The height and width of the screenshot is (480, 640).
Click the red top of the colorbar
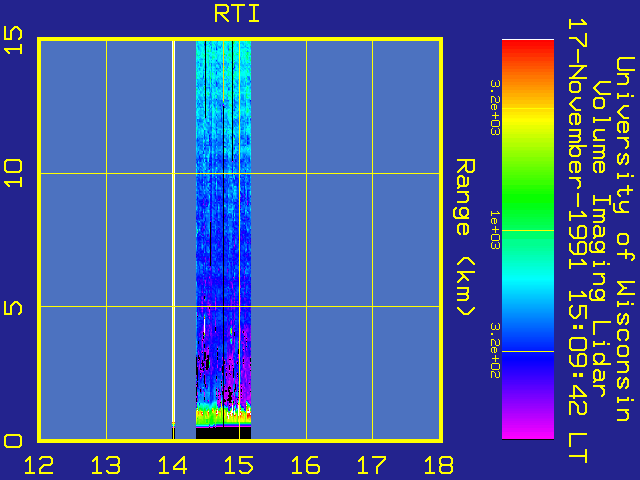(x=528, y=51)
